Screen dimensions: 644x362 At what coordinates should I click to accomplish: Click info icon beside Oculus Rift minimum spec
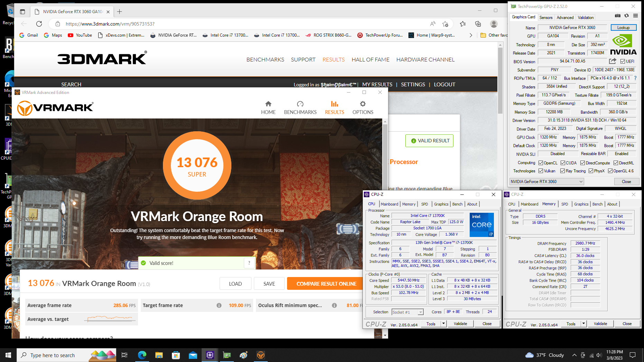pos(334,305)
